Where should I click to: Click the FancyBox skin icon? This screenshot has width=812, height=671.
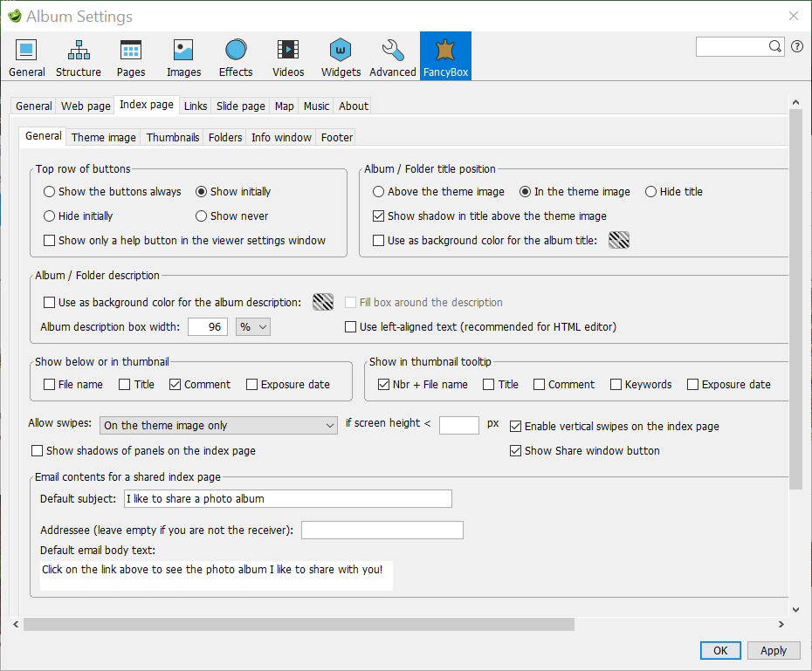[x=445, y=55]
